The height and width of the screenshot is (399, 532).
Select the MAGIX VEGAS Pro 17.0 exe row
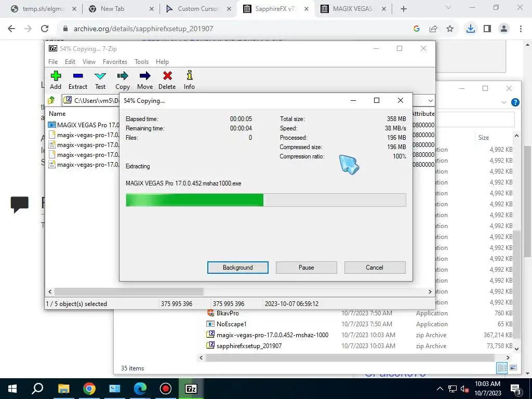tap(84, 125)
